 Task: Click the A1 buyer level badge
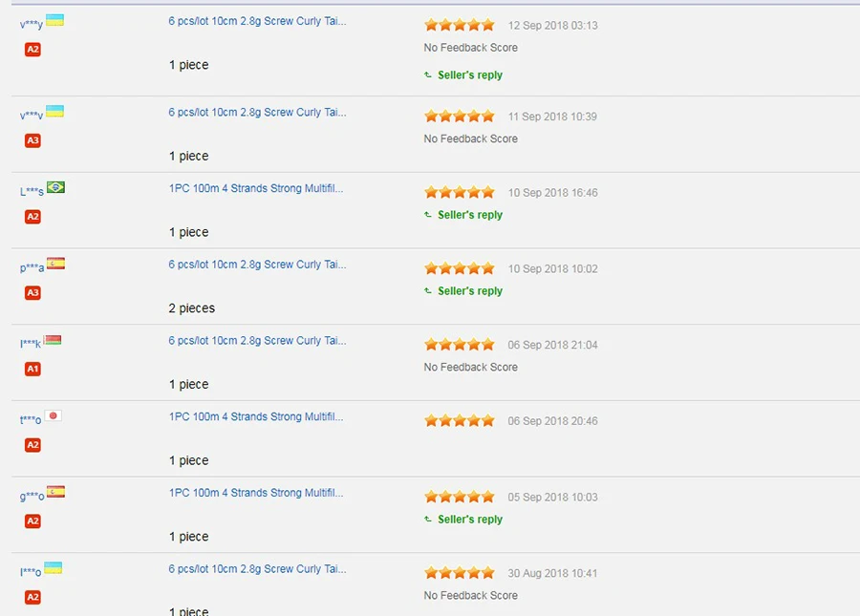click(32, 369)
